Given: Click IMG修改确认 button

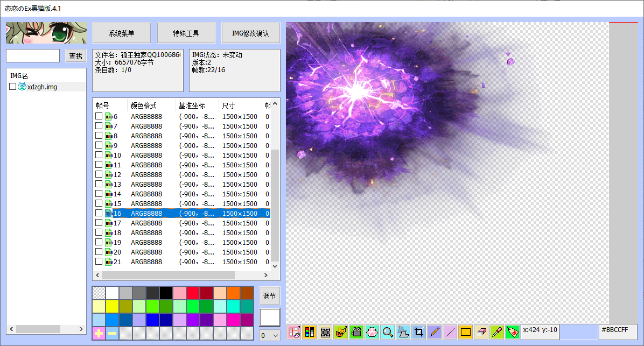Looking at the screenshot, I should click(x=250, y=33).
